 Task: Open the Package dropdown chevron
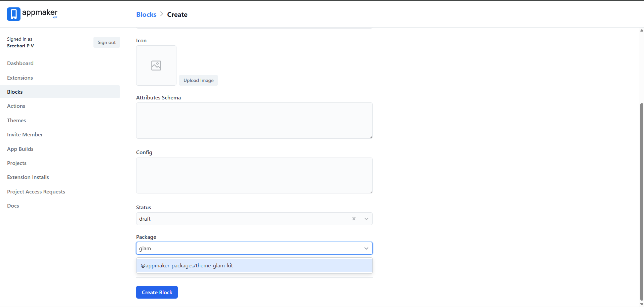click(366, 248)
